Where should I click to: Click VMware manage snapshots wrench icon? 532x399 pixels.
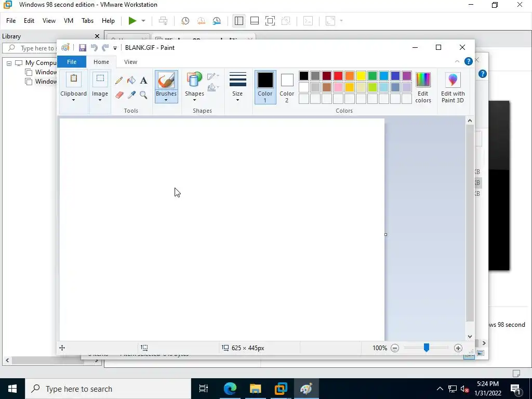[217, 21]
